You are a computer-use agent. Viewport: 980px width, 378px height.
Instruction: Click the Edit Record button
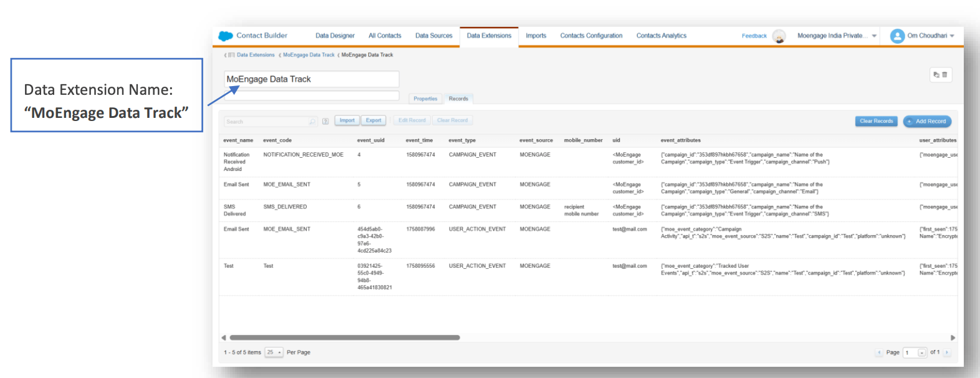[412, 120]
